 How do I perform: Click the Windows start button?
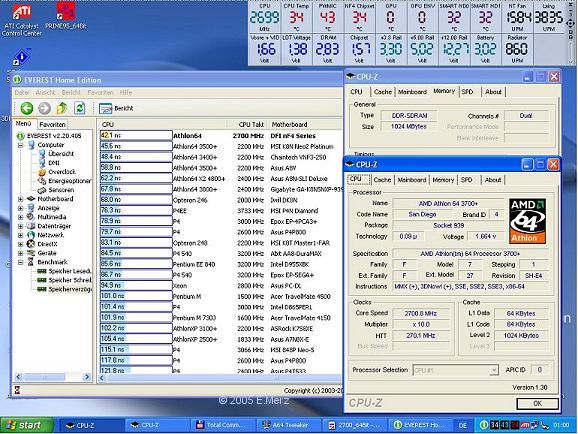[27, 425]
